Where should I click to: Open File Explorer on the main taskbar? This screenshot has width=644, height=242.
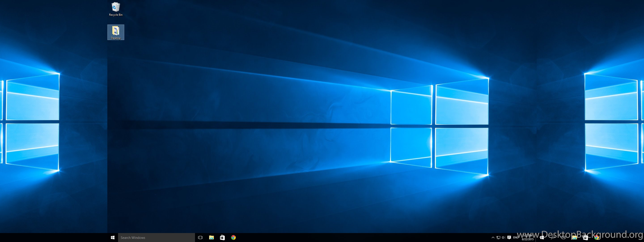tap(211, 238)
